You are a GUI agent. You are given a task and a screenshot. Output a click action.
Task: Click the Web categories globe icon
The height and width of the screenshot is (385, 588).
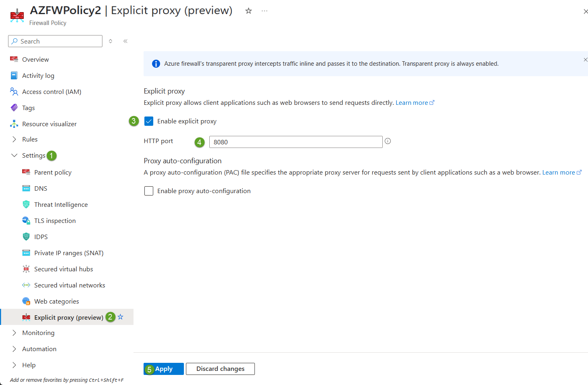pyautogui.click(x=26, y=301)
